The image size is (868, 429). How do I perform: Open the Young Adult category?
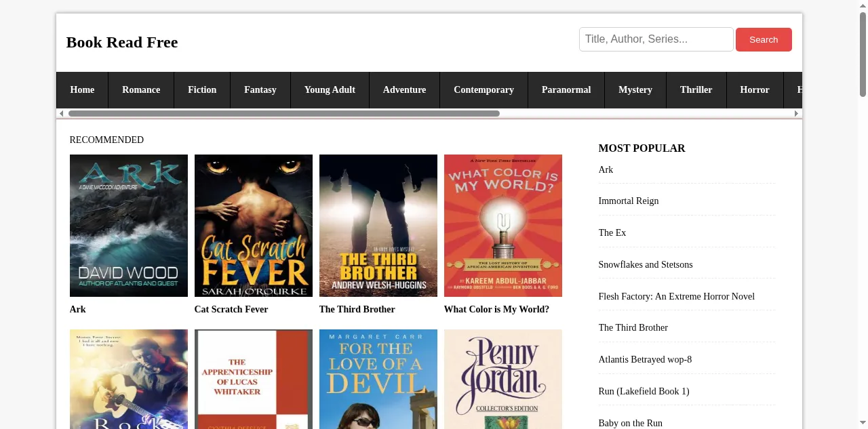[x=330, y=90]
